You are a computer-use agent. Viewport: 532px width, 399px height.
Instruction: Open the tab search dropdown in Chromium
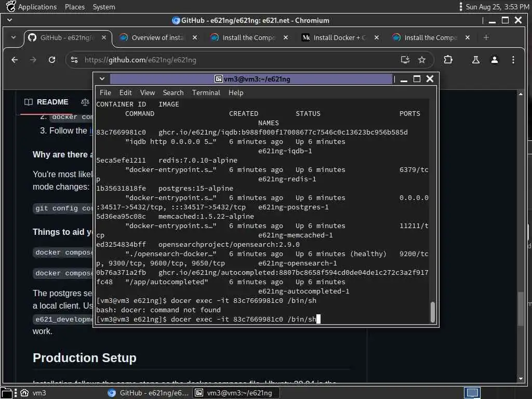[x=13, y=37]
